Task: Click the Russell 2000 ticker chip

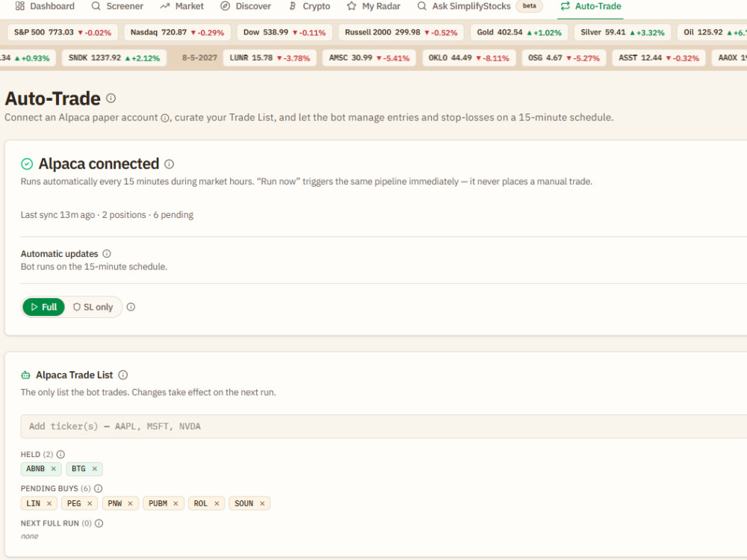Action: point(401,32)
